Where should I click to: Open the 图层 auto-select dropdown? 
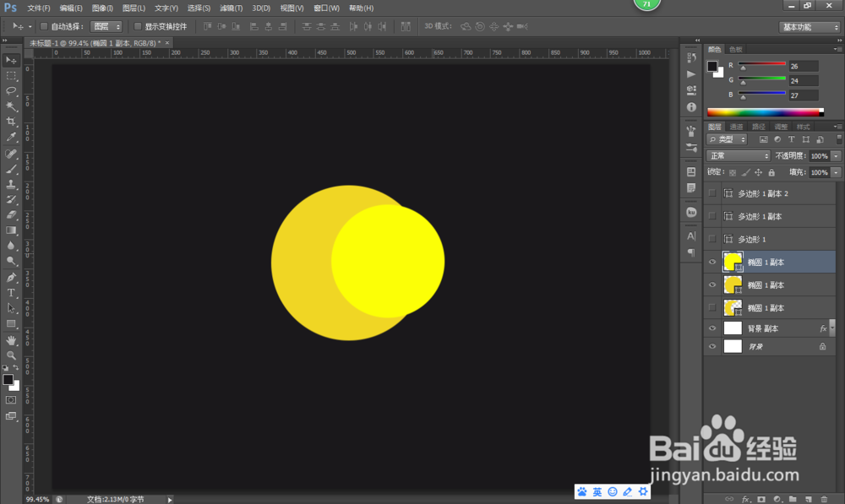(106, 26)
